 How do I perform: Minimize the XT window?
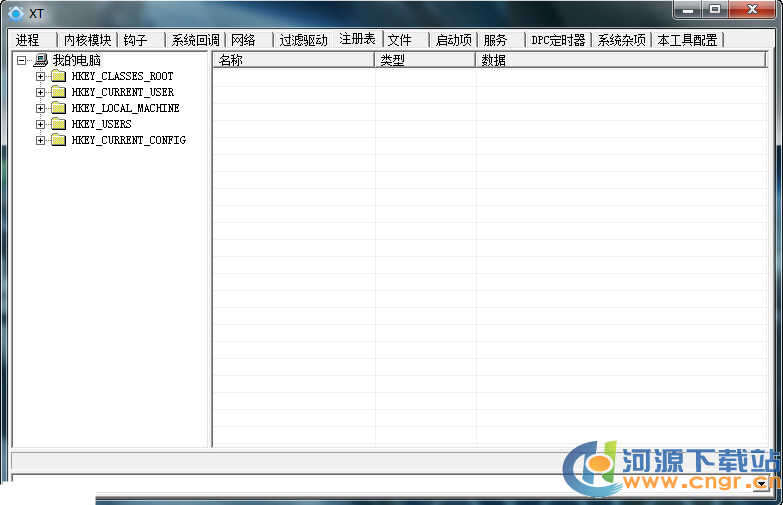[x=688, y=10]
